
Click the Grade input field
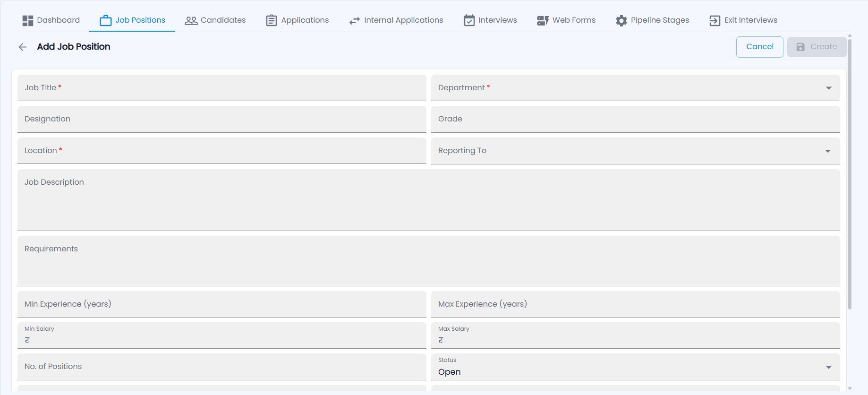tap(636, 119)
